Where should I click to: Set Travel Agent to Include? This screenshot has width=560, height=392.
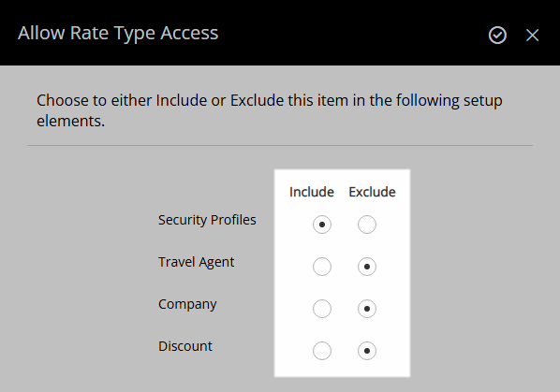(x=322, y=267)
